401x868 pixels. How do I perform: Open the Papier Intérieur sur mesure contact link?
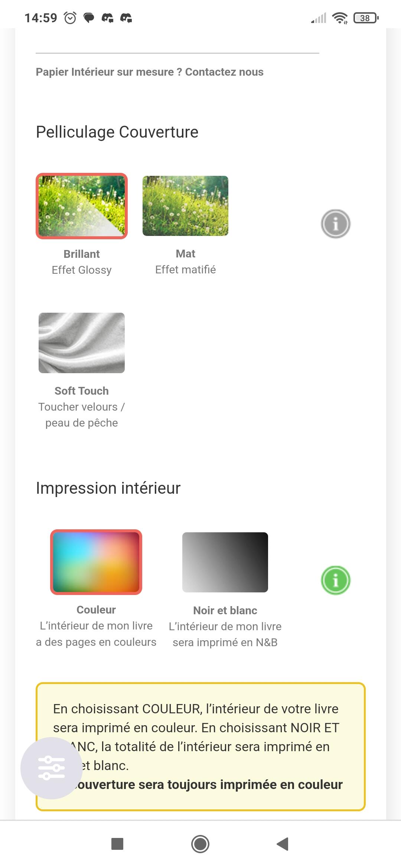150,72
